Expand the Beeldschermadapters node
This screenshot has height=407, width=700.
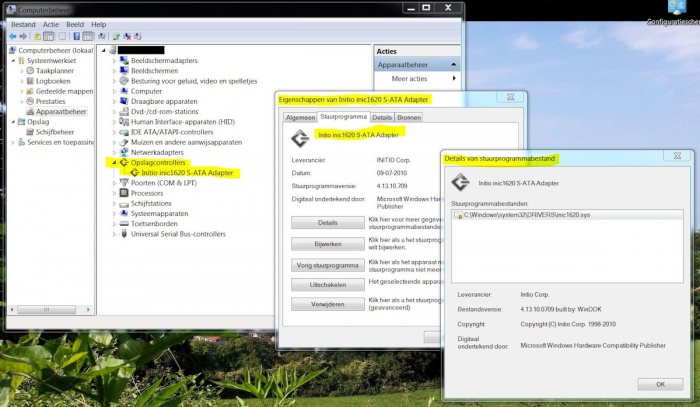114,61
